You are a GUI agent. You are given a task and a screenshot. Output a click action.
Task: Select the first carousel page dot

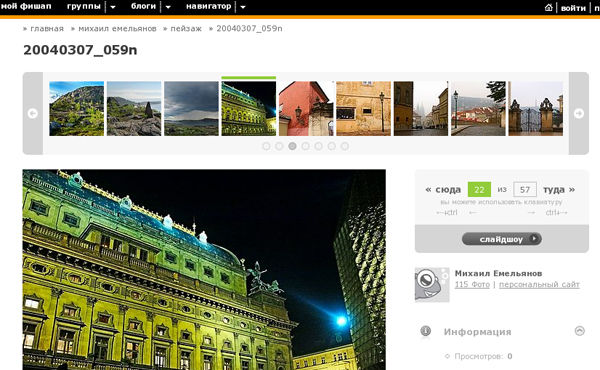click(x=266, y=146)
